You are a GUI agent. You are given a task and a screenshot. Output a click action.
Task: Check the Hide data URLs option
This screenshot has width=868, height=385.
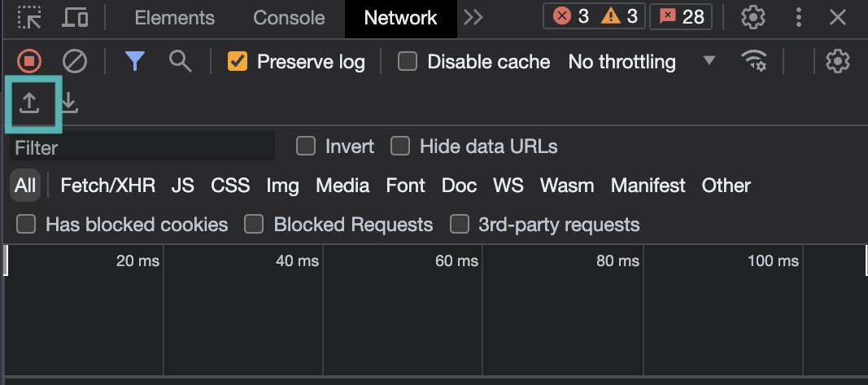[x=400, y=147]
